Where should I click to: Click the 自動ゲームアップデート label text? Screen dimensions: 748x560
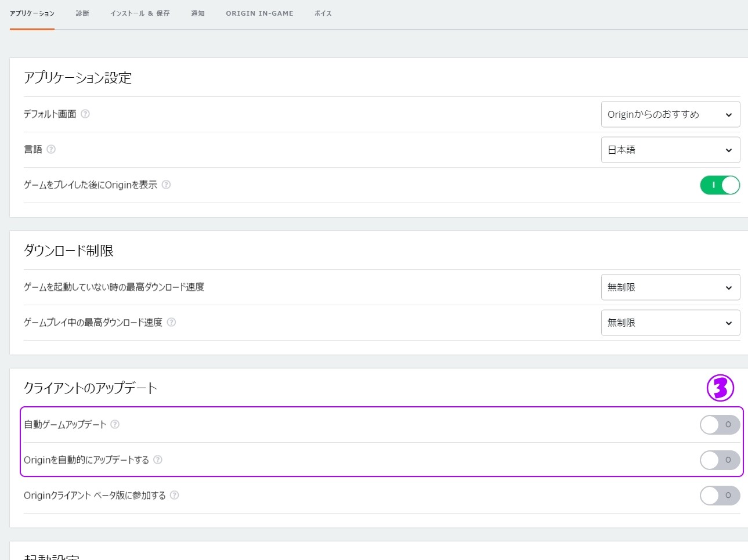point(65,424)
